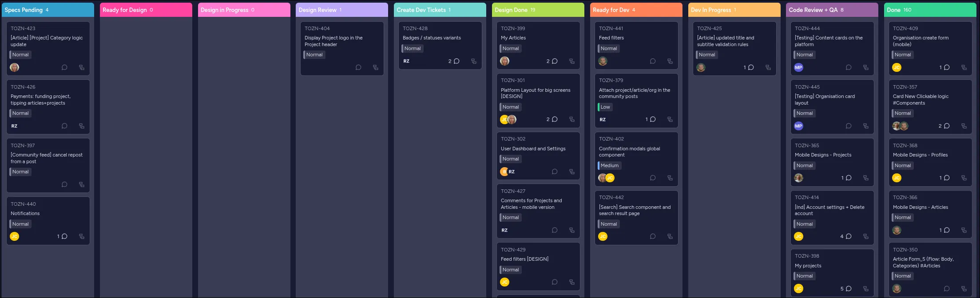
Task: Select the Ready for Dev column header
Action: [636, 10]
